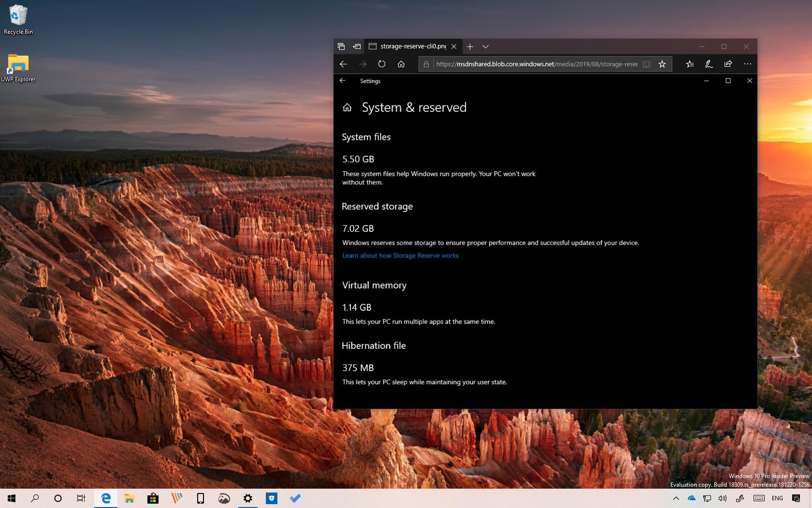Screen dimensions: 812x508
Task: Share this page from Edge
Action: coord(728,64)
